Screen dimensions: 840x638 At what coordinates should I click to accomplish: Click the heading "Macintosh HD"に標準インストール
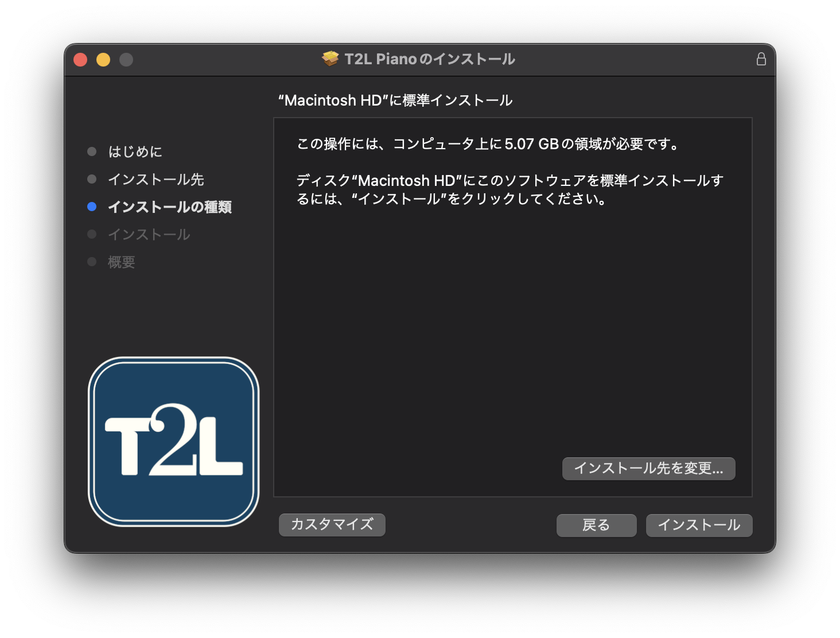[395, 100]
